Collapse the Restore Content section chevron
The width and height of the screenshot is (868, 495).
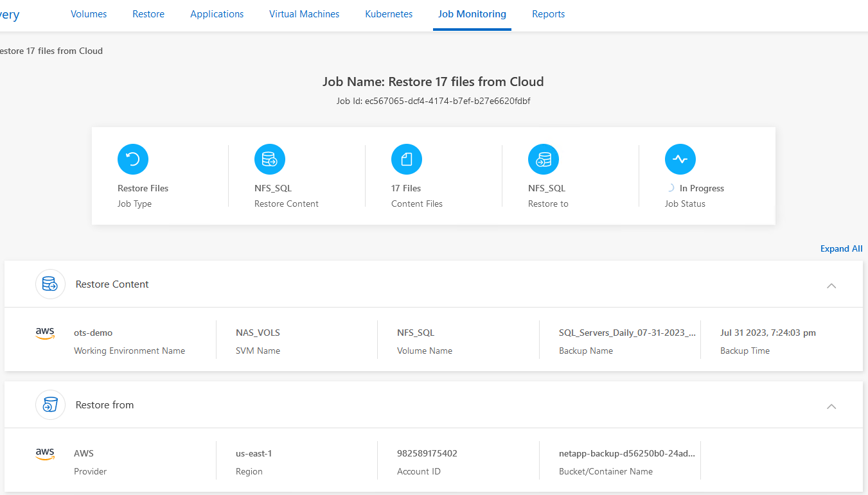pyautogui.click(x=831, y=285)
